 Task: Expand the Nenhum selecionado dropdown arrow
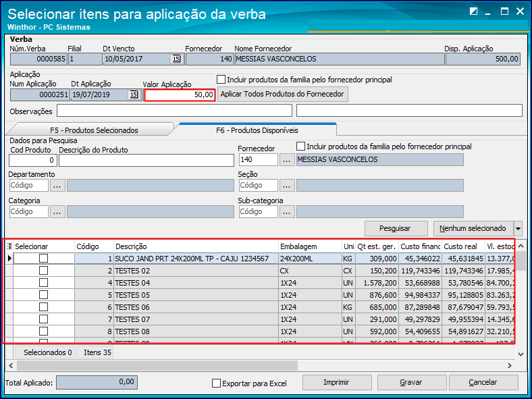[518, 229]
